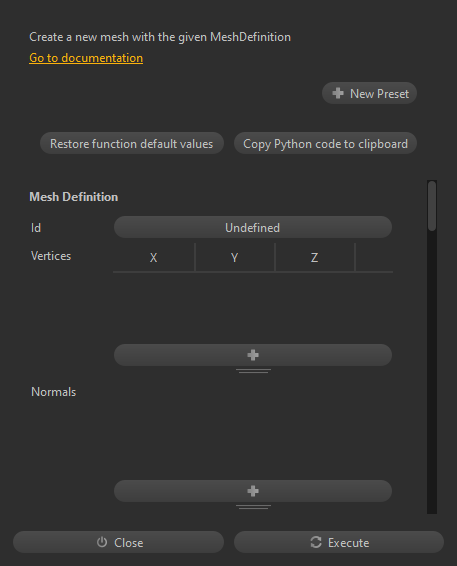Image resolution: width=457 pixels, height=566 pixels.
Task: Select the X column header in Vertices
Action: point(154,257)
